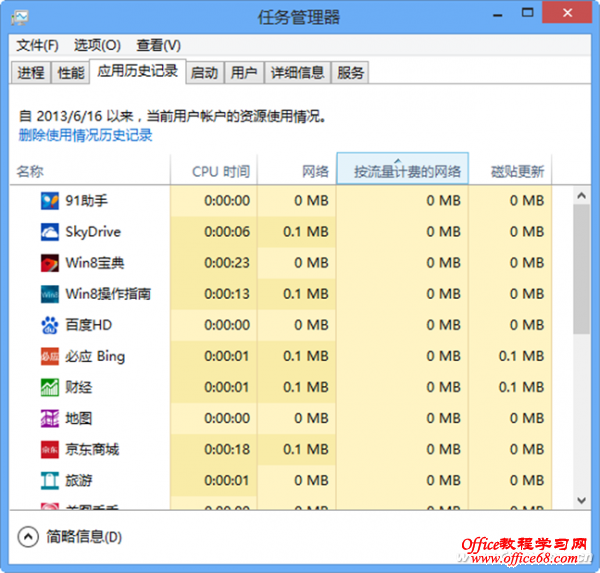The image size is (600, 573).
Task: Switch to the 用户 tab
Action: coord(244,72)
